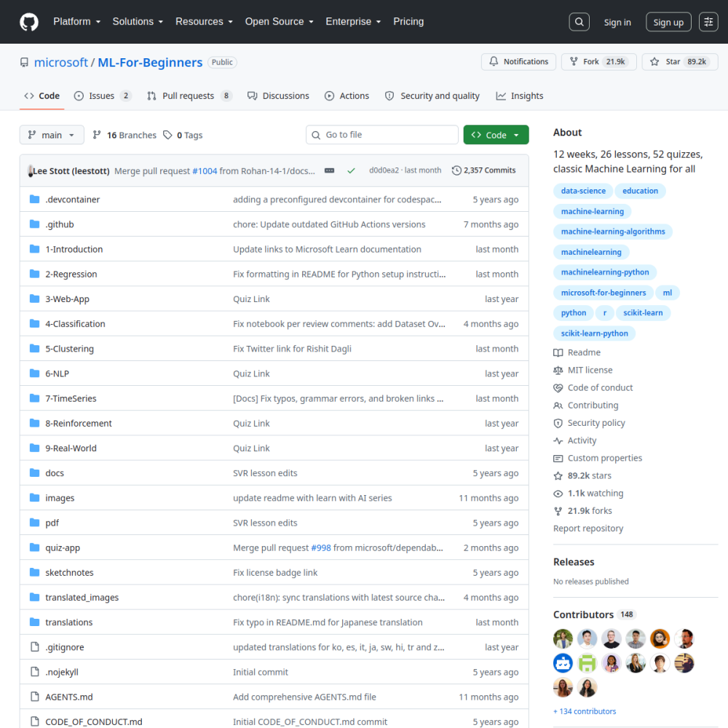Open the main branch selector dropdown
The height and width of the screenshot is (728, 728).
point(52,135)
